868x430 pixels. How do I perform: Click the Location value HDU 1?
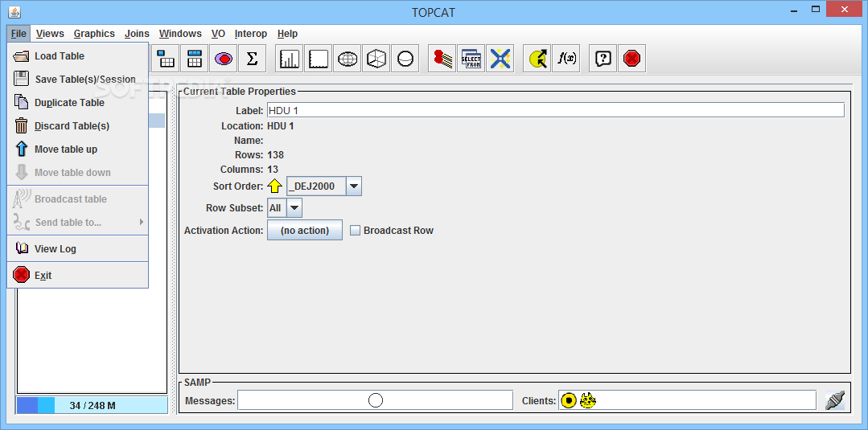tap(281, 126)
